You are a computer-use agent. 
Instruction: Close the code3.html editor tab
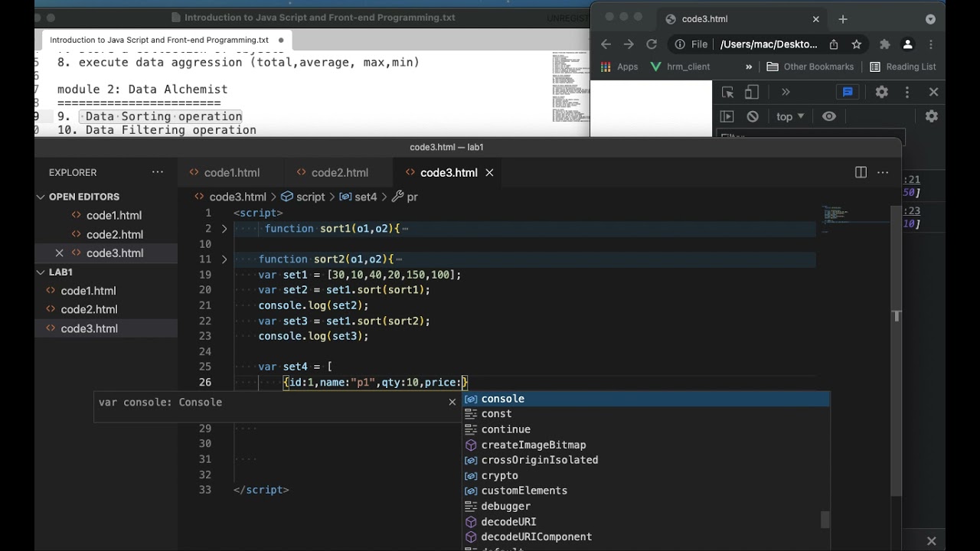click(x=489, y=172)
